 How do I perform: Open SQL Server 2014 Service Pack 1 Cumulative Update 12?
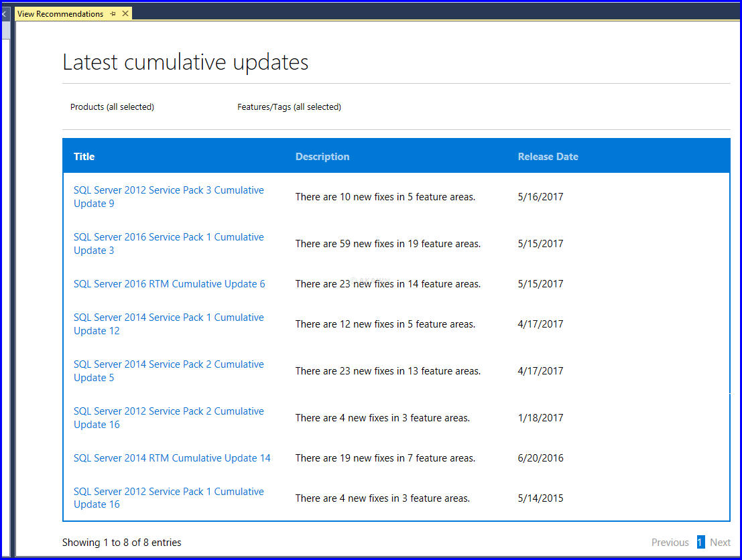coord(168,324)
